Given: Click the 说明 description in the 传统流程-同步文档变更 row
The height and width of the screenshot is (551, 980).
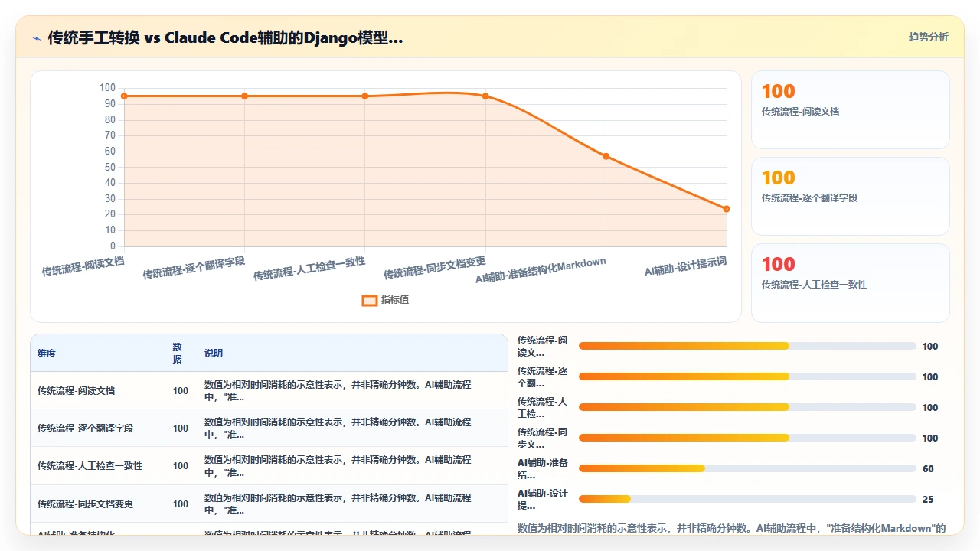Looking at the screenshot, I should click(x=338, y=504).
